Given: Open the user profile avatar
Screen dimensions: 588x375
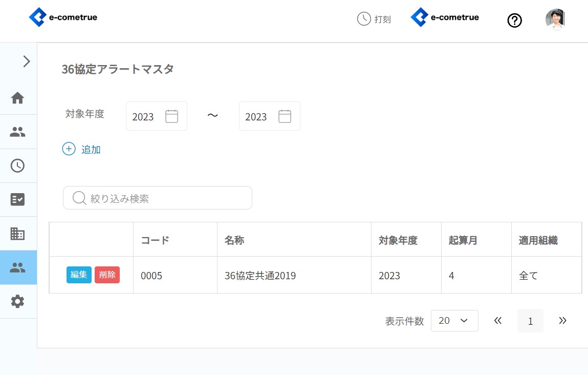Looking at the screenshot, I should coord(555,19).
